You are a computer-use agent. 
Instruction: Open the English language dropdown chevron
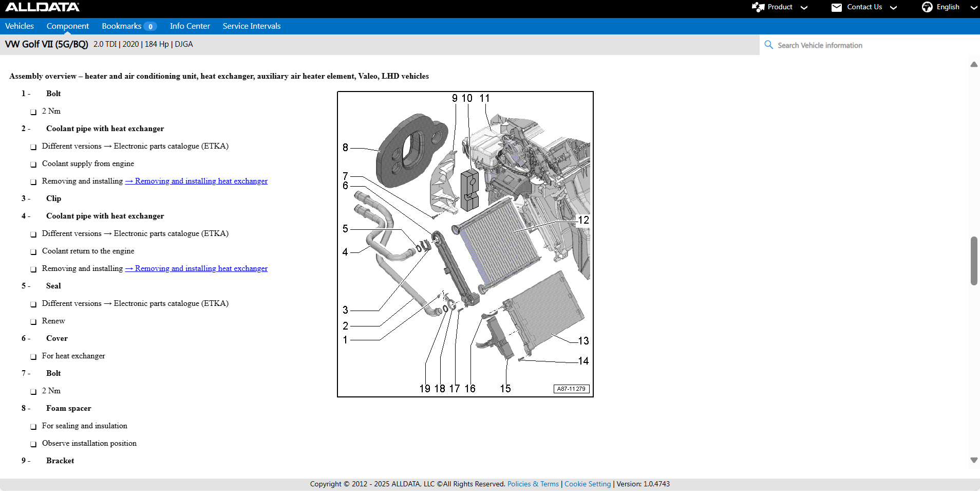click(973, 8)
